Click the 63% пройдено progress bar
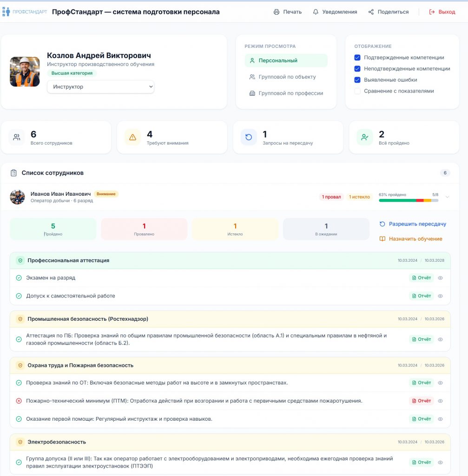The height and width of the screenshot is (476, 468). point(408,200)
